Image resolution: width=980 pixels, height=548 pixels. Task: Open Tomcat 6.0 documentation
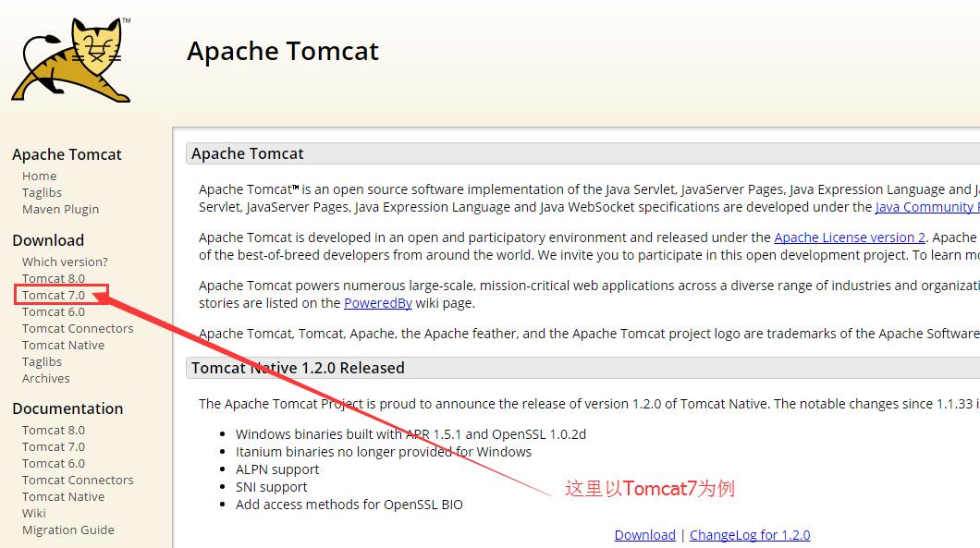coord(53,464)
